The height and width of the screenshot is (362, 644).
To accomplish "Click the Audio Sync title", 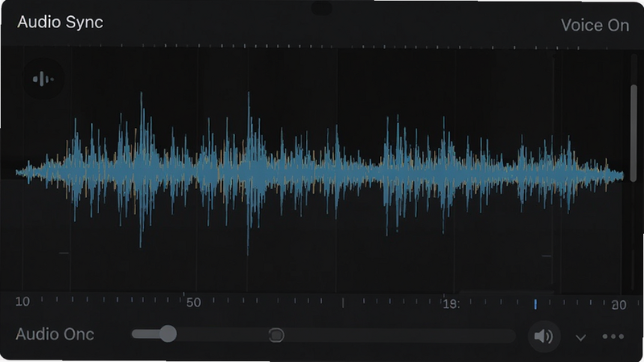I will [60, 23].
